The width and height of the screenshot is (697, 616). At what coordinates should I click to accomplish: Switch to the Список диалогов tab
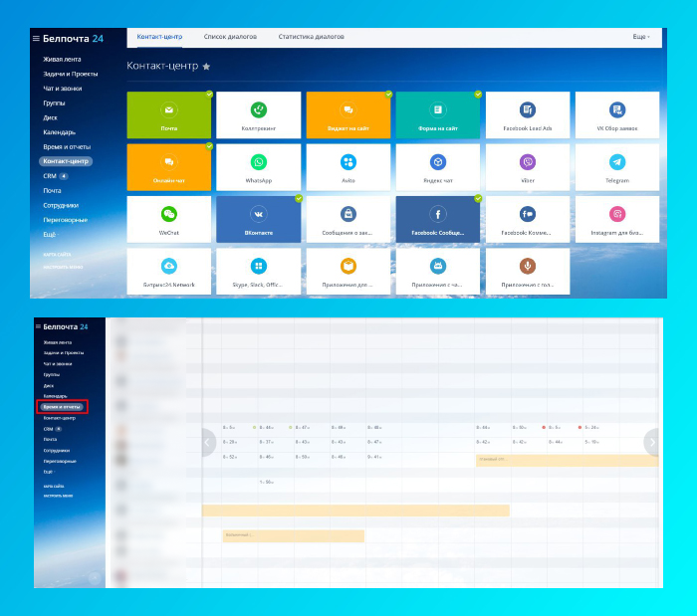pos(230,37)
